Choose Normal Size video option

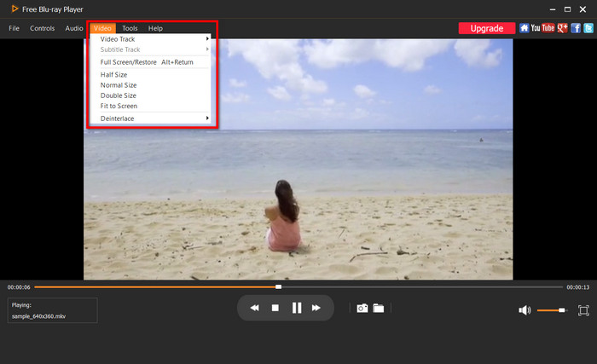click(x=150, y=85)
